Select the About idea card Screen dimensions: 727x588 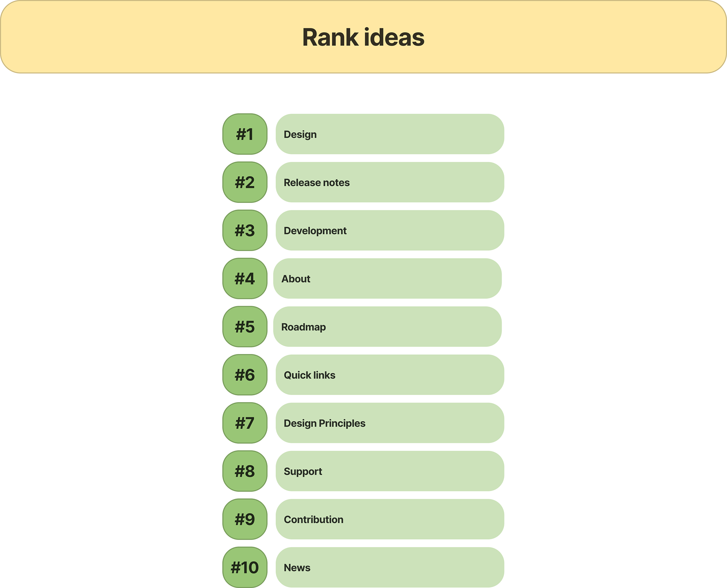[387, 278]
